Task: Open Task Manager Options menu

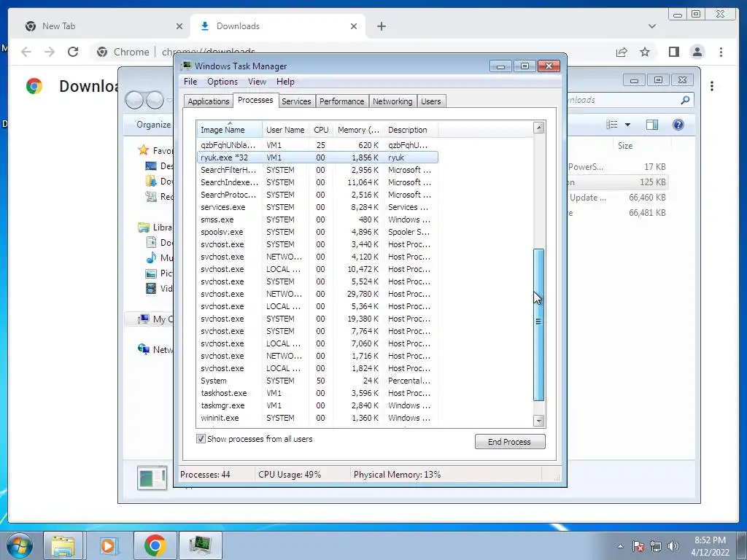Action: (x=222, y=82)
